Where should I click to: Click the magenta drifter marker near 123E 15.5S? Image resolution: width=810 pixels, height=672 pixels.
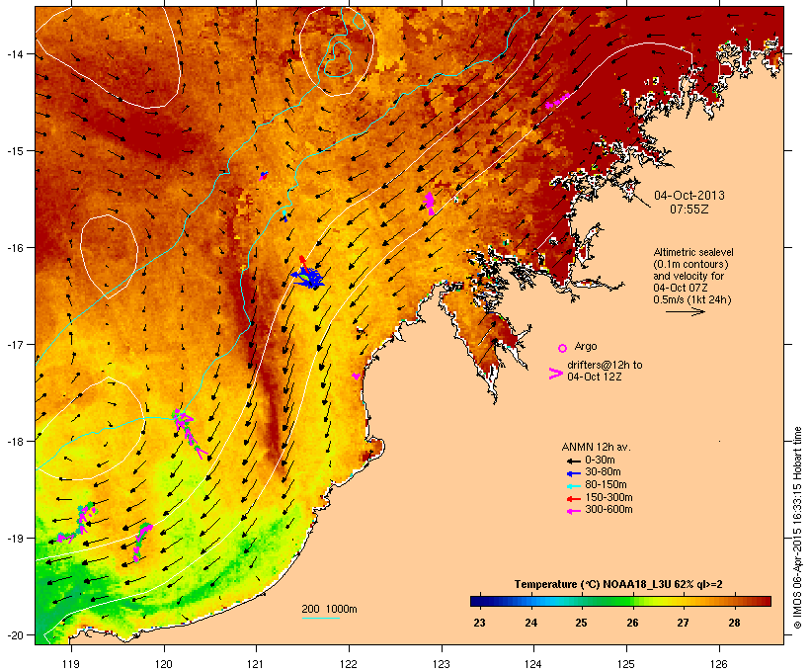click(430, 203)
